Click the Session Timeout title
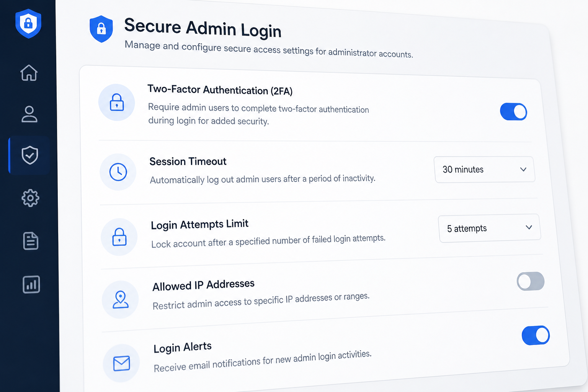Viewport: 588px width, 392px height. coord(188,162)
